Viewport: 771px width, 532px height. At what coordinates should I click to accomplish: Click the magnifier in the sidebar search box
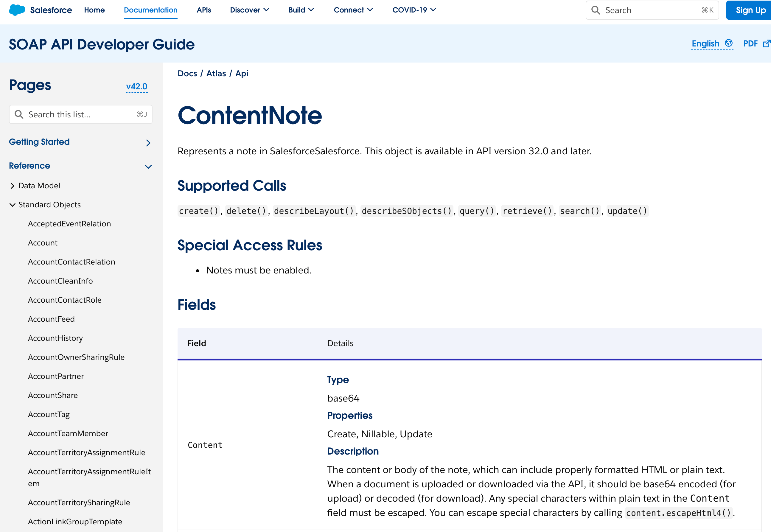19,114
